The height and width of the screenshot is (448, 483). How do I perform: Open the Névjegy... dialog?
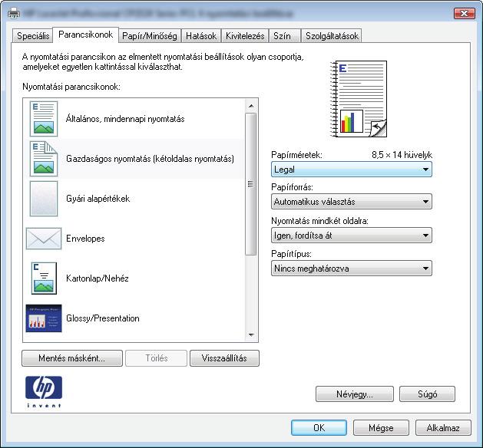tap(355, 394)
